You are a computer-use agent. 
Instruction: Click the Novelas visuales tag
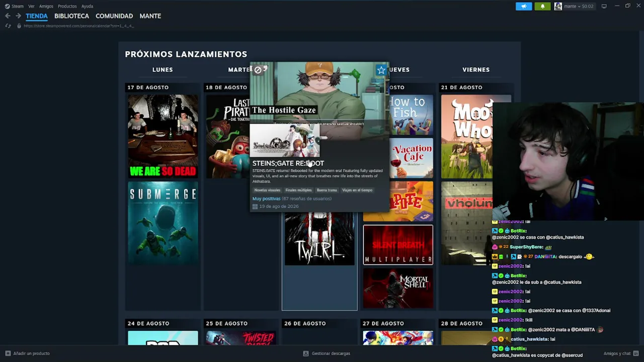267,190
